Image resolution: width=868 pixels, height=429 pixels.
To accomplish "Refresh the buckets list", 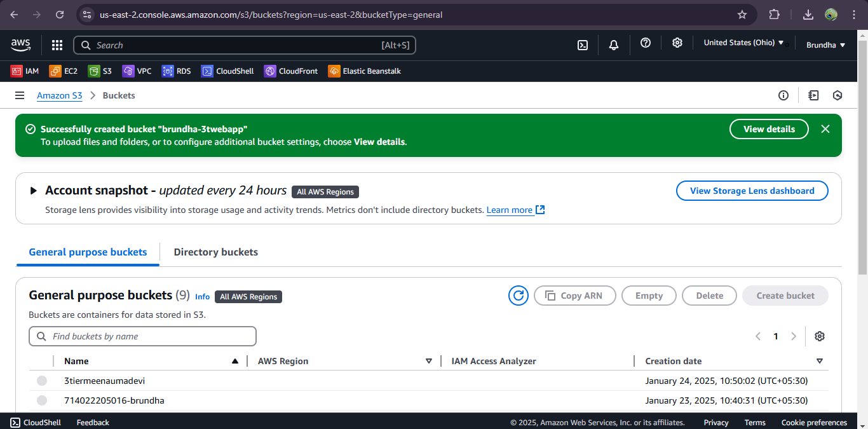I will tap(519, 296).
